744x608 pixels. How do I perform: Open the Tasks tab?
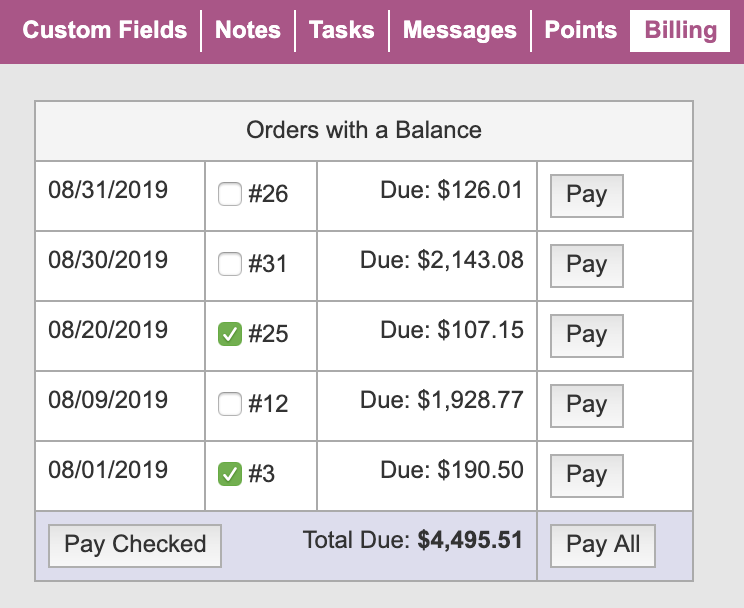pos(342,30)
